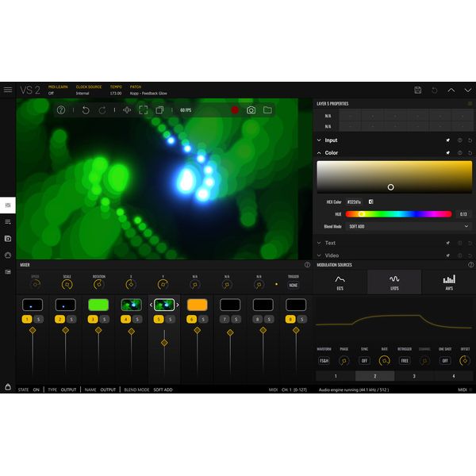The height and width of the screenshot is (476, 476).
Task: Switch to the EG's modulation tab
Action: click(x=340, y=282)
